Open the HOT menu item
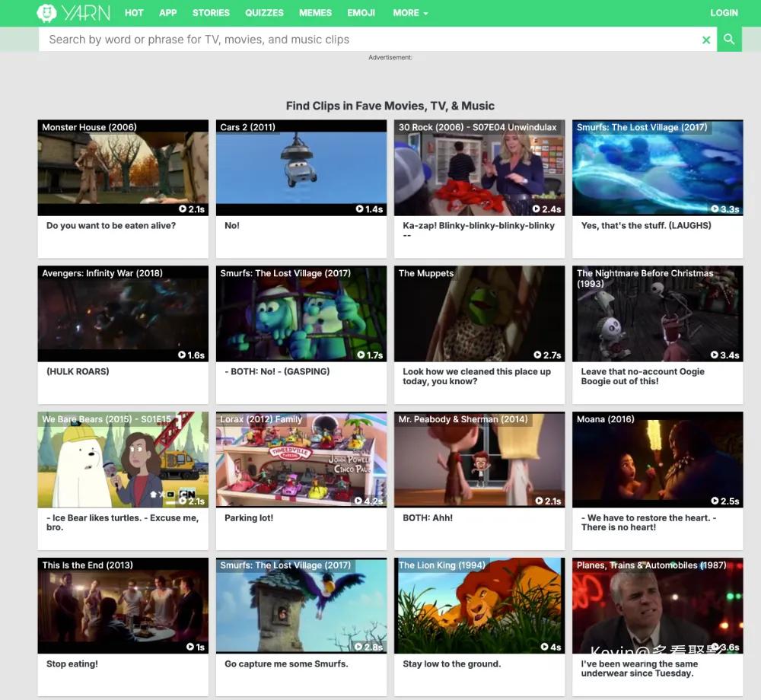The width and height of the screenshot is (761, 700). [x=134, y=13]
